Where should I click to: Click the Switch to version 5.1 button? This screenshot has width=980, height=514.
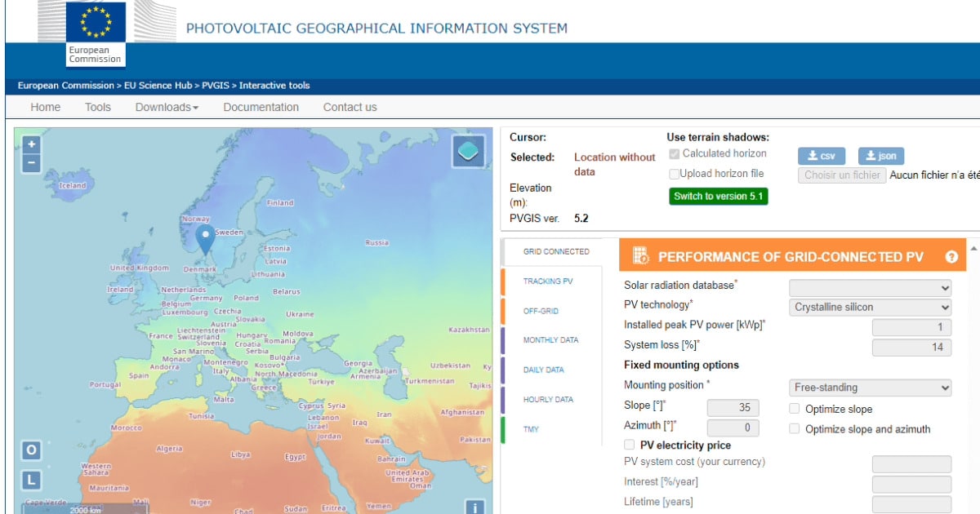click(x=718, y=196)
